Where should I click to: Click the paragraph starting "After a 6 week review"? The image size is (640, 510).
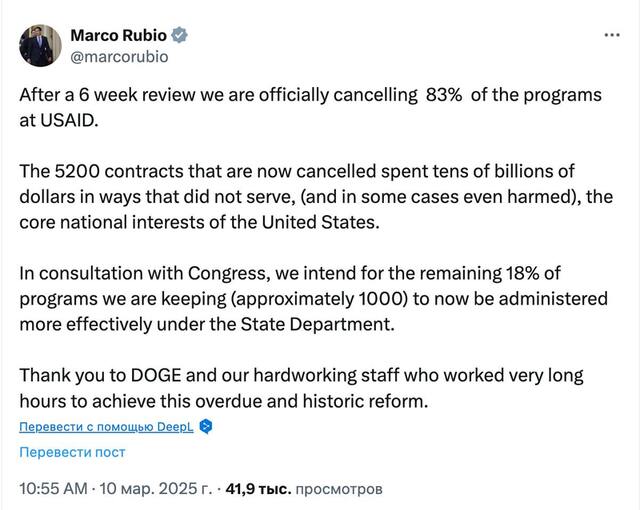point(310,107)
